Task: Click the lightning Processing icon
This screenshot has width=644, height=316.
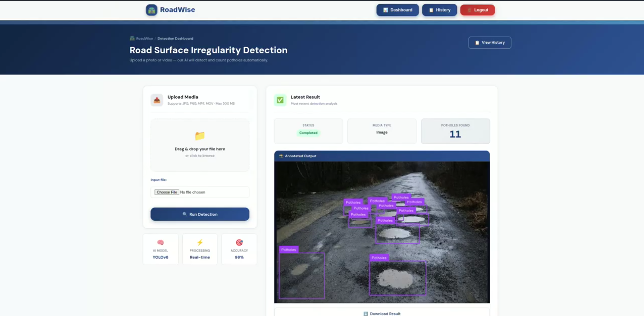Action: tap(200, 242)
